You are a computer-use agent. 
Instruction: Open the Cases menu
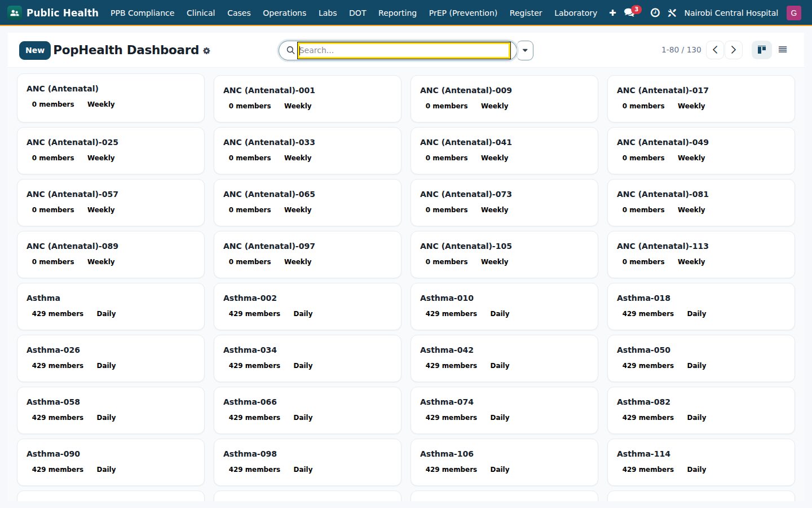click(x=239, y=12)
